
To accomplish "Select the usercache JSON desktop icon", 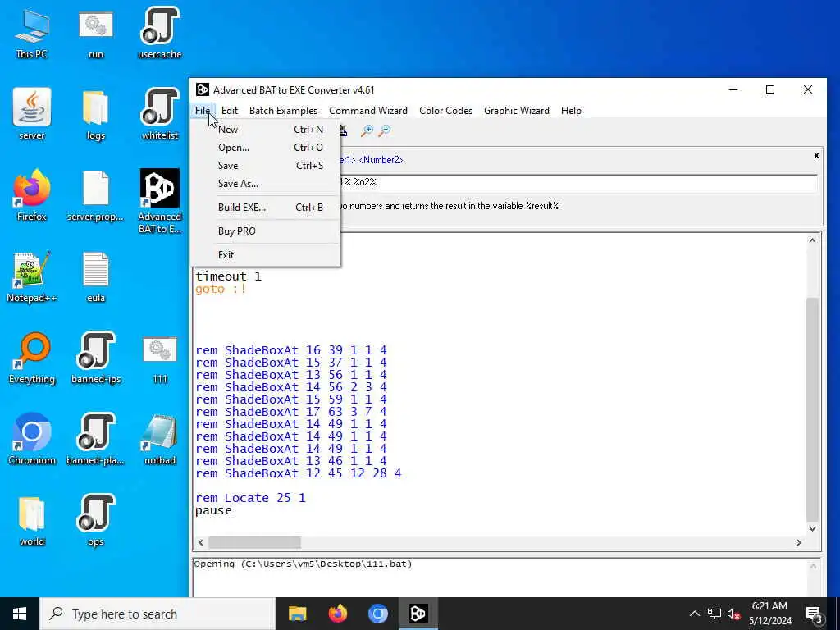I will click(x=160, y=34).
